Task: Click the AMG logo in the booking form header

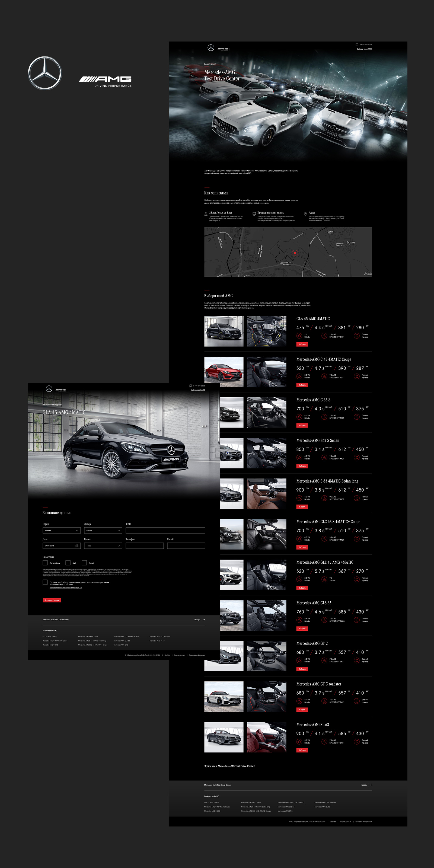Action: [x=61, y=390]
